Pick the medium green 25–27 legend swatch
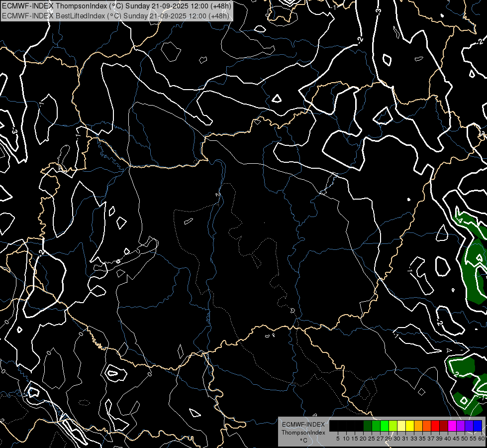The width and height of the screenshot is (487, 448). 376,426
